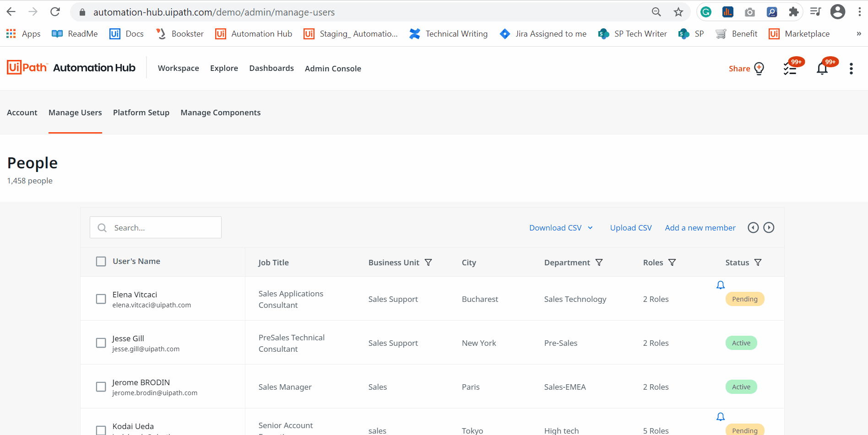This screenshot has height=435, width=868.
Task: Click the search magnifier icon in people search
Action: 102,228
